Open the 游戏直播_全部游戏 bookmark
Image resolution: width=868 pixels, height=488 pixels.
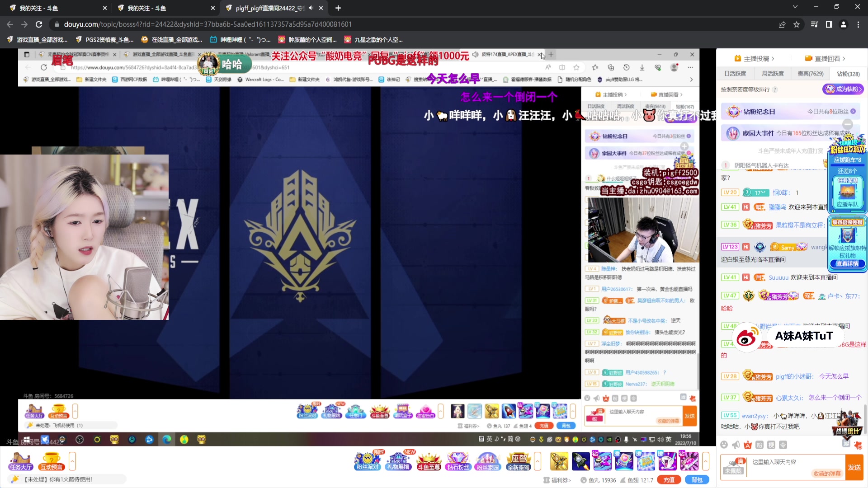tap(38, 40)
